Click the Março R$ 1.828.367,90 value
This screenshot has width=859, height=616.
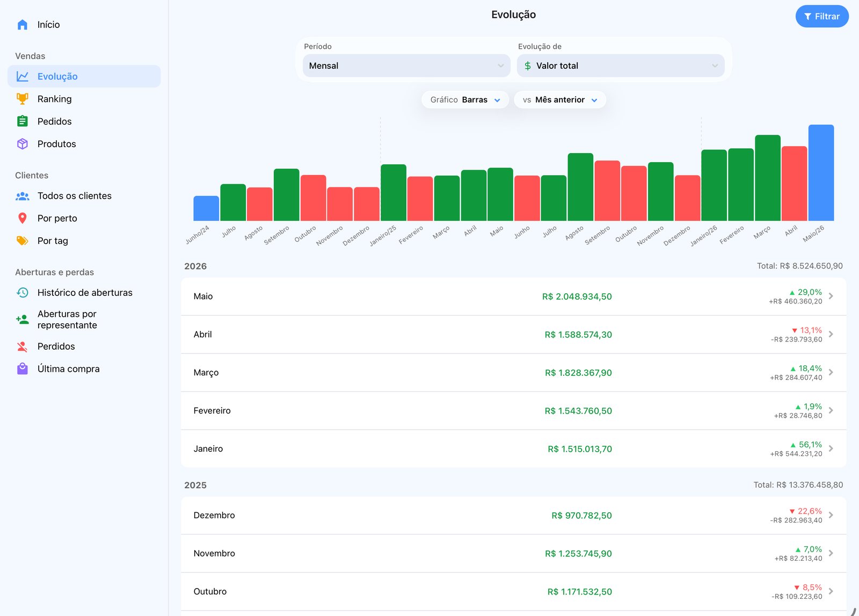[578, 373]
